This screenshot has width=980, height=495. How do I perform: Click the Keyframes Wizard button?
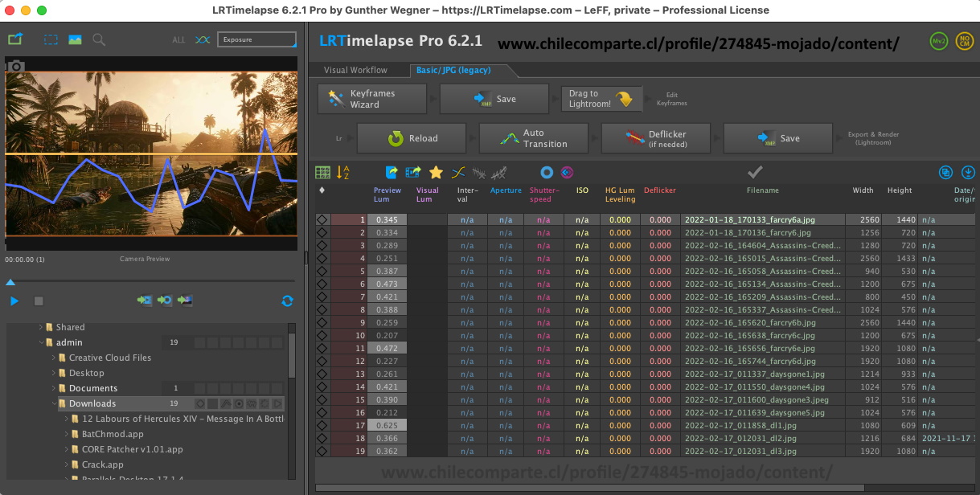[x=372, y=99]
